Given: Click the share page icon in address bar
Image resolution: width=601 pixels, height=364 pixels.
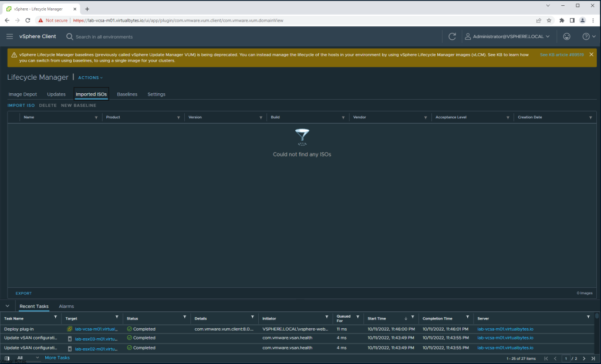Looking at the screenshot, I should (x=539, y=21).
